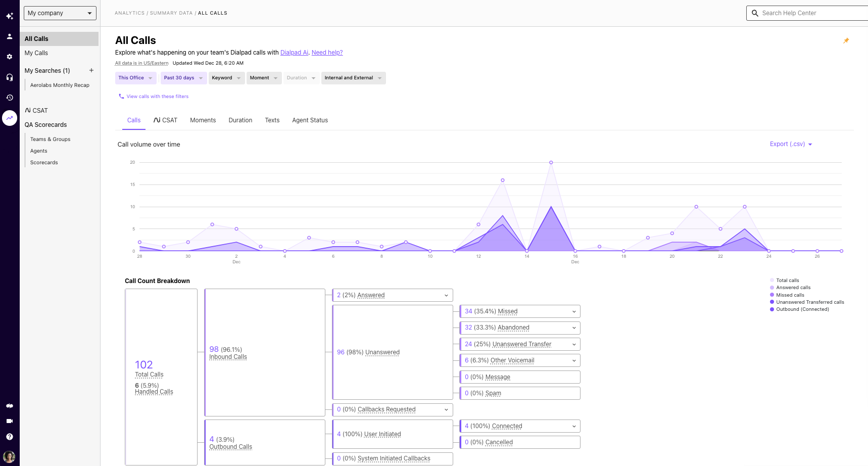Viewport: 868px width, 466px height.
Task: Click the search magnifier icon
Action: pos(755,13)
